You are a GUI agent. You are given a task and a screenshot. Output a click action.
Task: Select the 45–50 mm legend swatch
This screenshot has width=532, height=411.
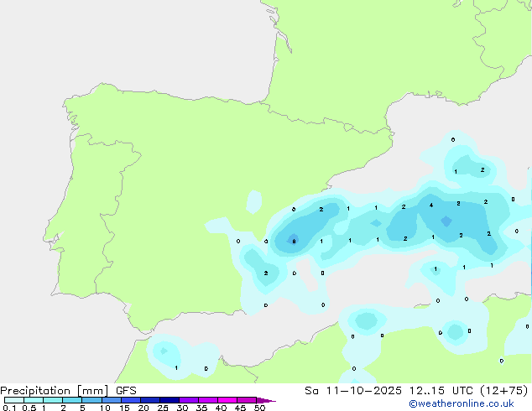tap(247, 400)
